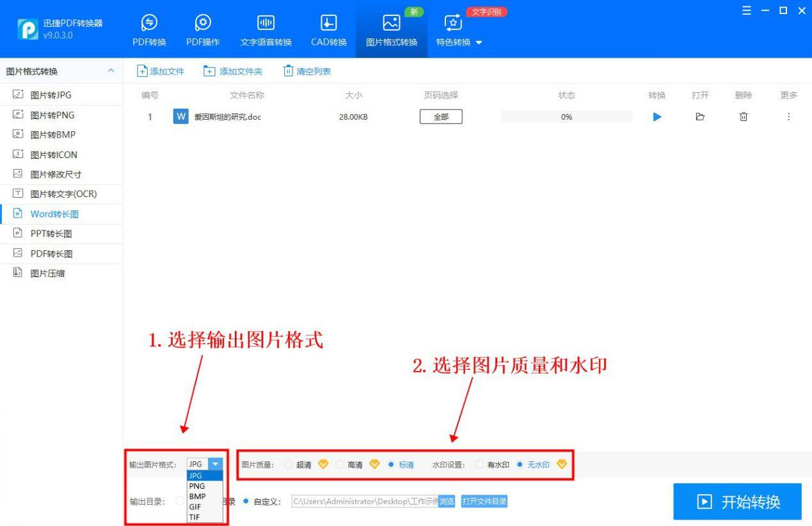
Task: Click the 大小 column header
Action: (x=353, y=95)
